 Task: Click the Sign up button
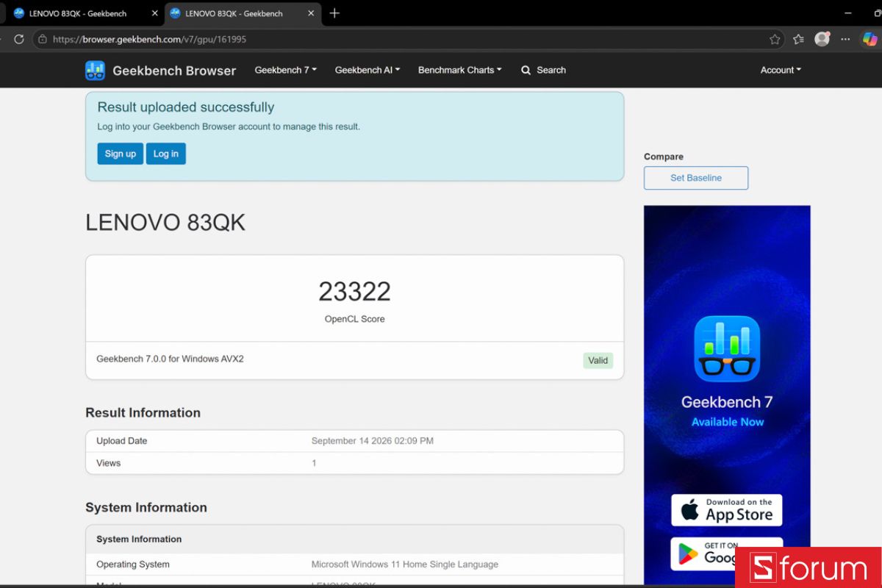[x=120, y=154]
